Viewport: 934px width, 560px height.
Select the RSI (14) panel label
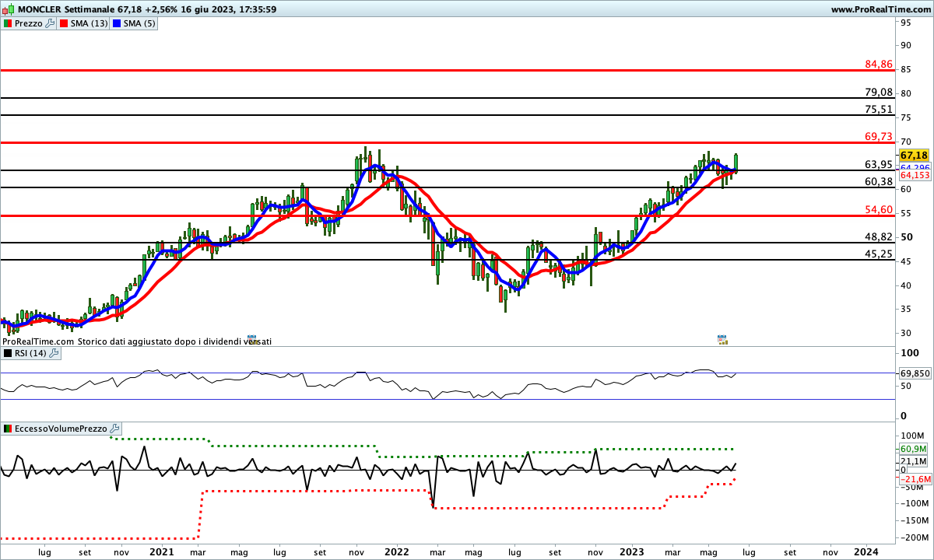tap(30, 353)
